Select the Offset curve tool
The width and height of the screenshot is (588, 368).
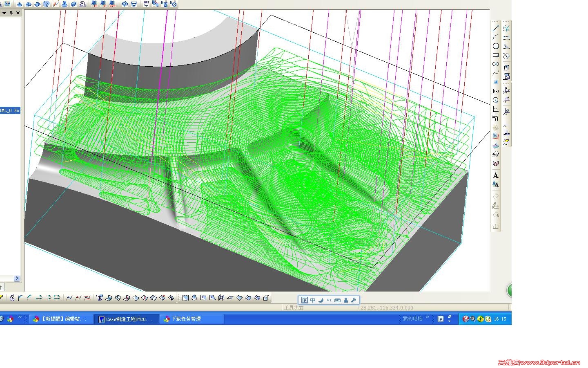(x=496, y=118)
